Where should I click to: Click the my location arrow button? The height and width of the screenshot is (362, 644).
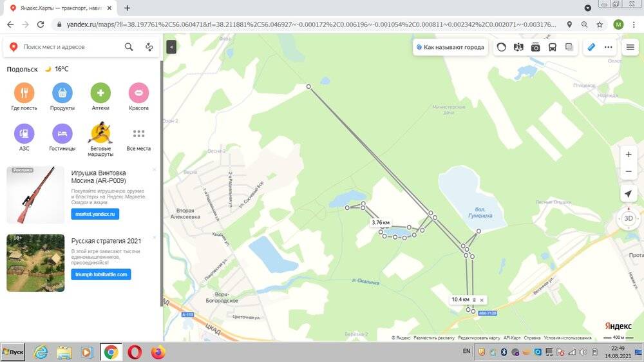629,194
